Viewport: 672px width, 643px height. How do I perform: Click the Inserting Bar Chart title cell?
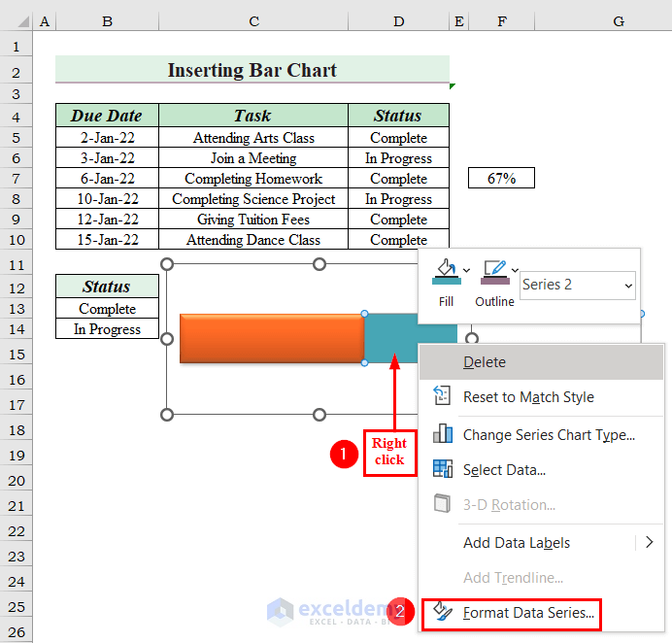click(x=252, y=69)
